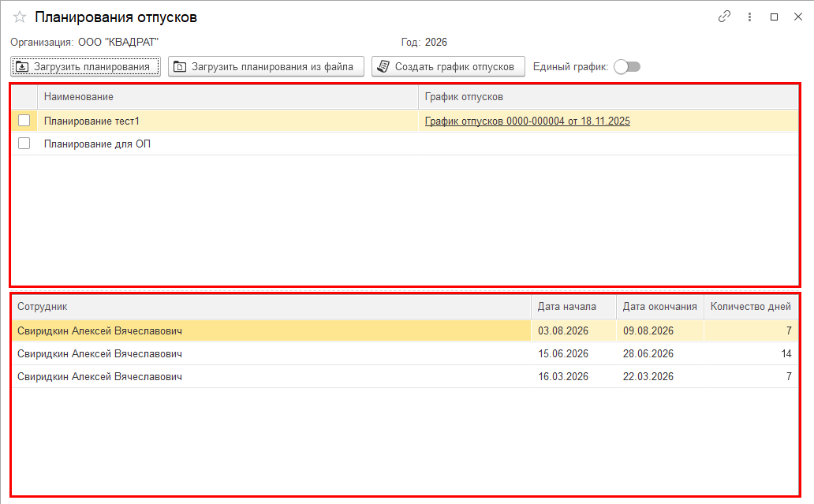Click the Сотрудник column header
Screen dimensions: 814x504
(271, 307)
